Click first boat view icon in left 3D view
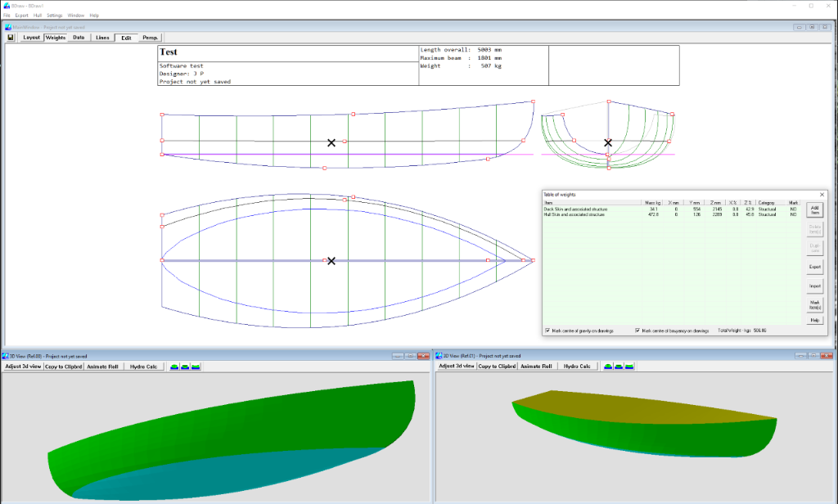 pyautogui.click(x=175, y=367)
